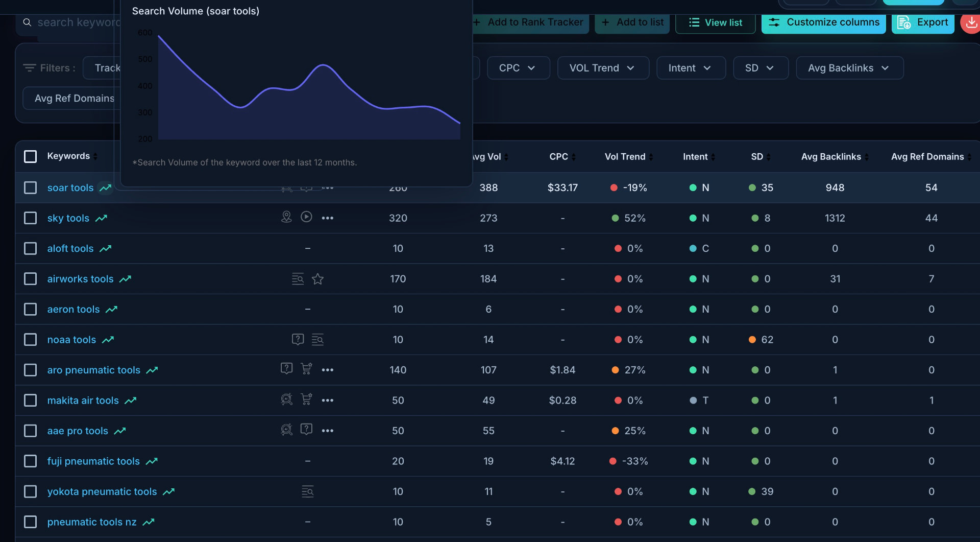Viewport: 980px width, 542px height.
Task: Click the search list icon in airworks tools row
Action: point(298,279)
